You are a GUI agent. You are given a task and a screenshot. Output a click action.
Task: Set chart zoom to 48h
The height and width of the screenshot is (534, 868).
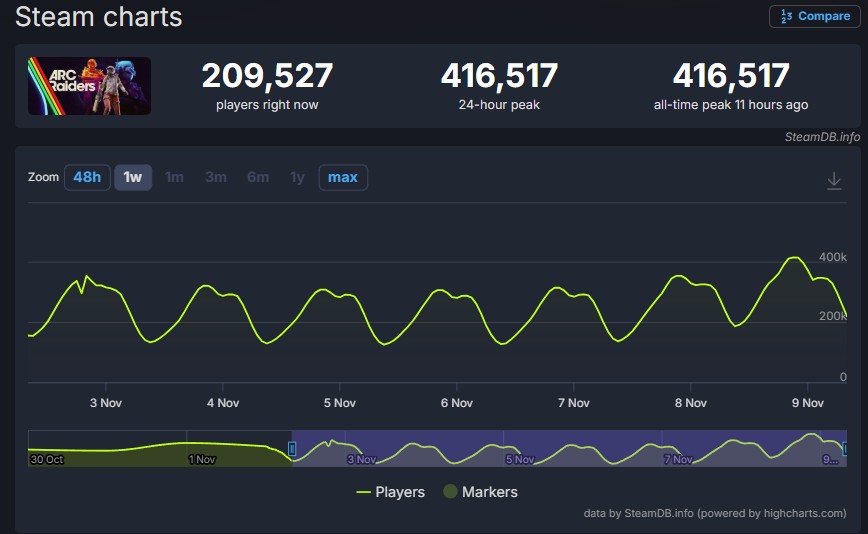(87, 177)
